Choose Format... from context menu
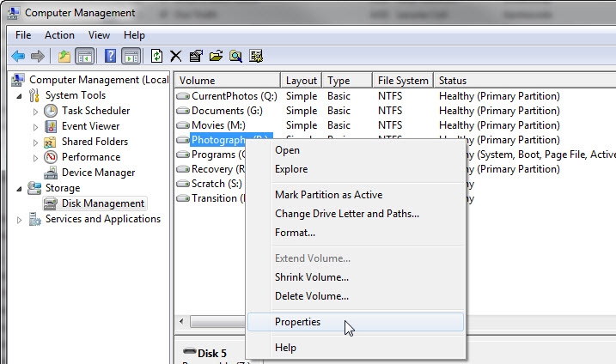The image size is (616, 364). (356, 233)
